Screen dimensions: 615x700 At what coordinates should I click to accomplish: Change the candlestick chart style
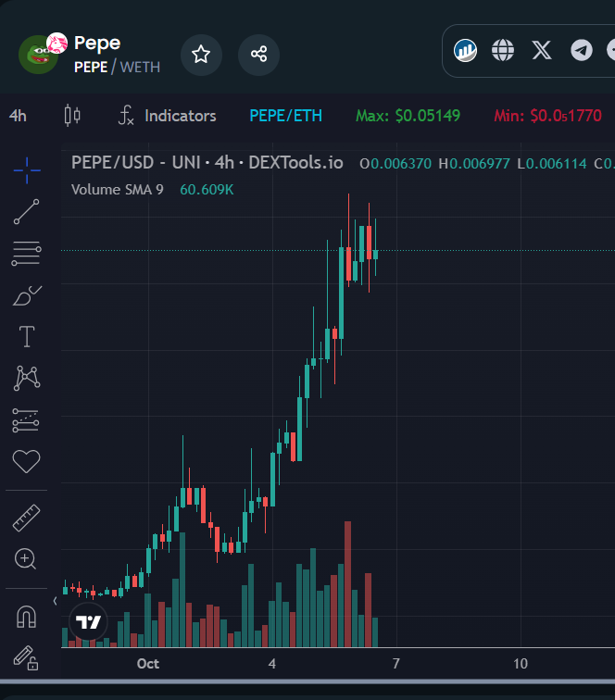72,116
